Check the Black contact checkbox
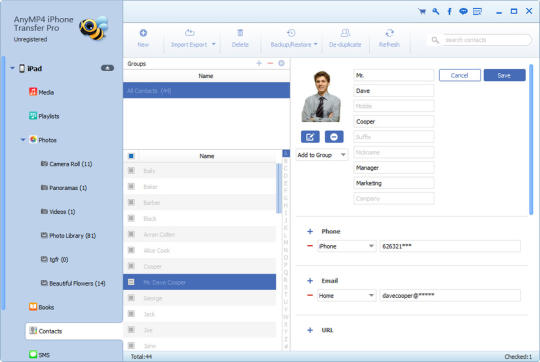Screen dimensions: 540x362 131,218
